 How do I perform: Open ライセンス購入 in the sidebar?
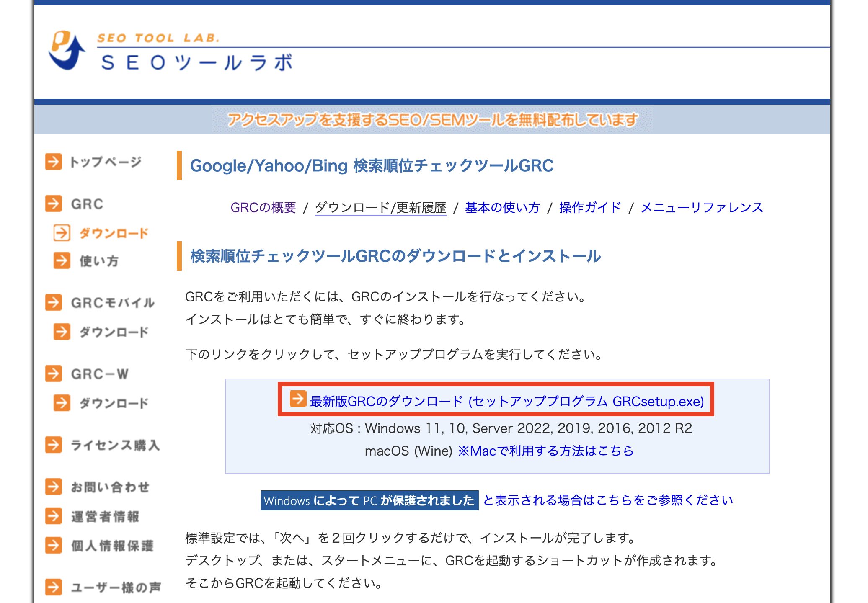click(x=115, y=445)
